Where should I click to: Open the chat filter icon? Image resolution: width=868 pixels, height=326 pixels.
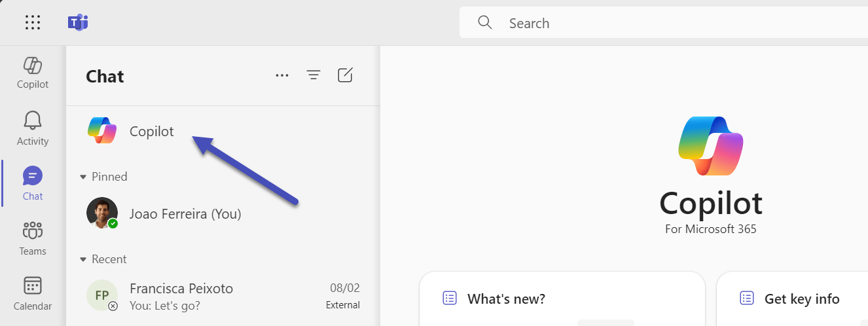pos(314,75)
